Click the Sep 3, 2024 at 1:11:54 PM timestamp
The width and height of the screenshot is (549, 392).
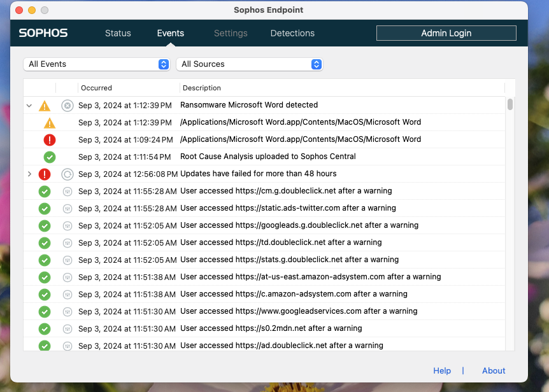click(125, 157)
